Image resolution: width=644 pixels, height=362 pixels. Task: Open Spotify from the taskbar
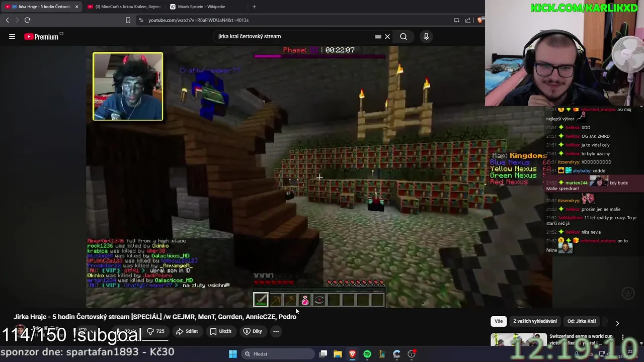[367, 354]
